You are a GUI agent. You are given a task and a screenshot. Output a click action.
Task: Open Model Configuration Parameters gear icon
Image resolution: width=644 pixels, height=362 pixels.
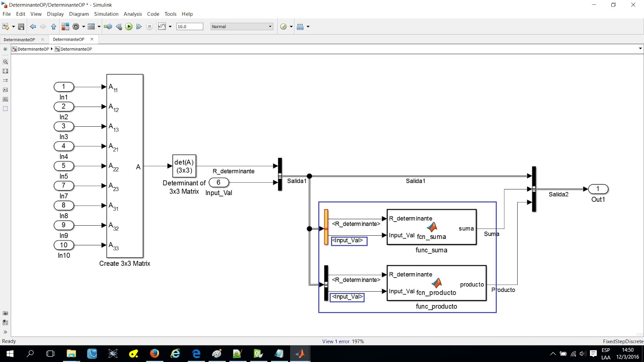coord(76,27)
